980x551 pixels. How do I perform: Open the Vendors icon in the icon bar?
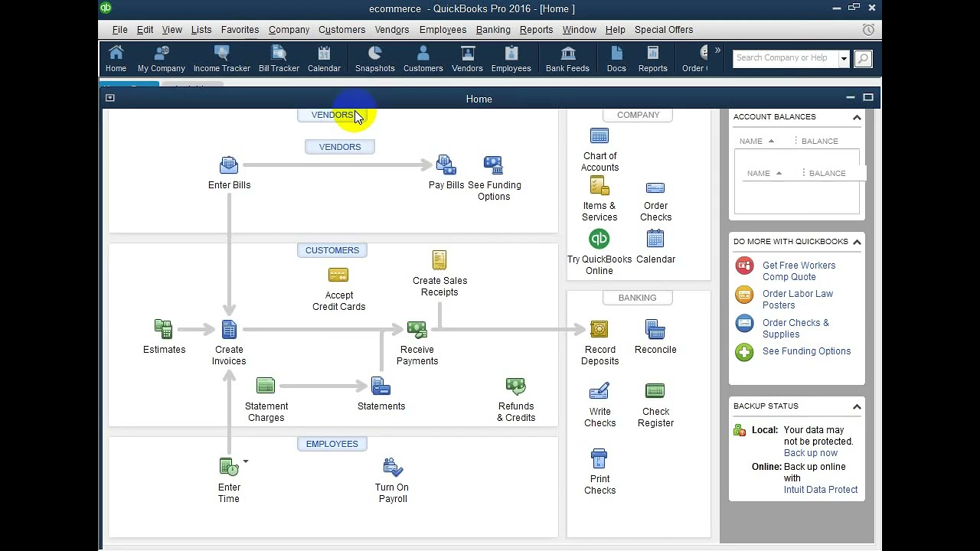click(x=467, y=59)
